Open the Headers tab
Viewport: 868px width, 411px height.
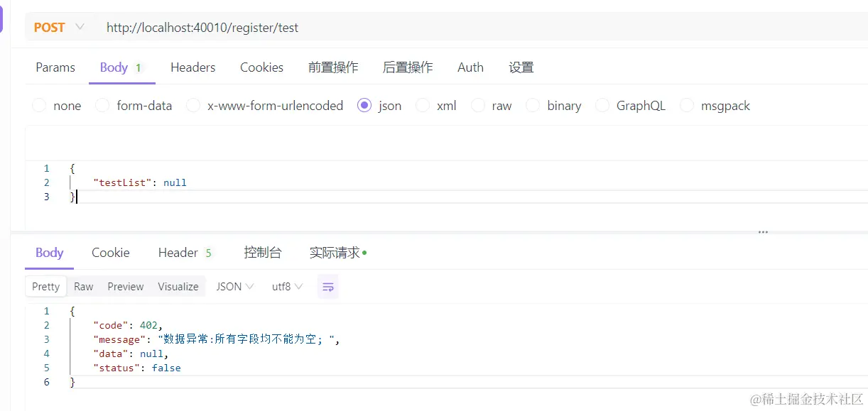(x=192, y=67)
